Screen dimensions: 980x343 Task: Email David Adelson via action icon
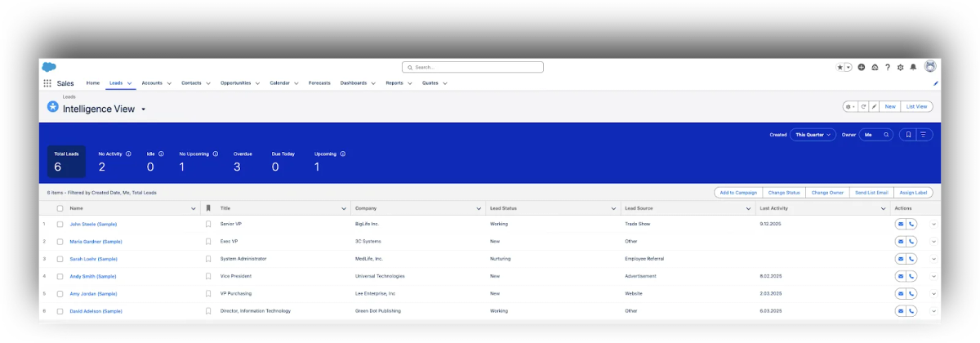click(x=901, y=311)
